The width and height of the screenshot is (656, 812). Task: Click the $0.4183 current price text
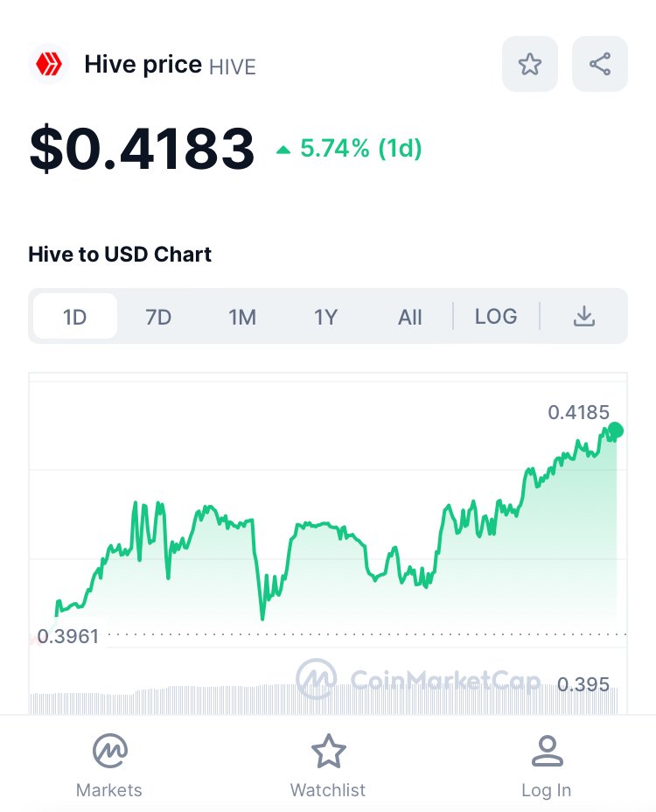tap(142, 149)
